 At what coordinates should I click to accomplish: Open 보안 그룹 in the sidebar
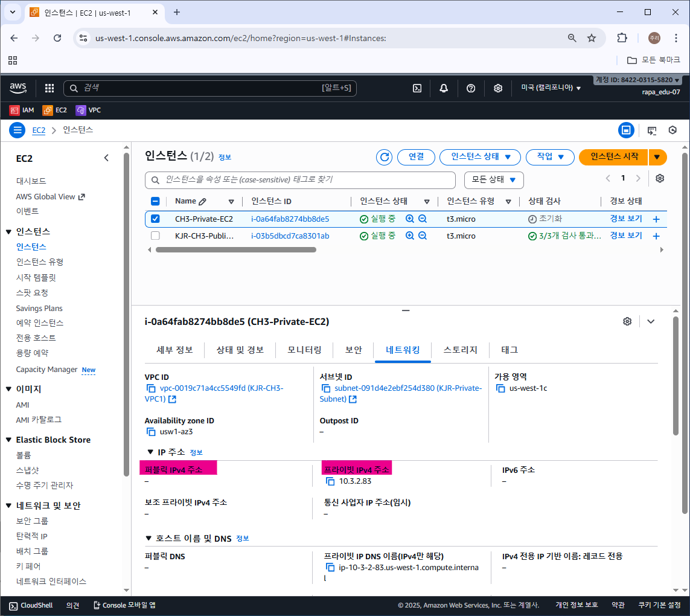click(32, 521)
